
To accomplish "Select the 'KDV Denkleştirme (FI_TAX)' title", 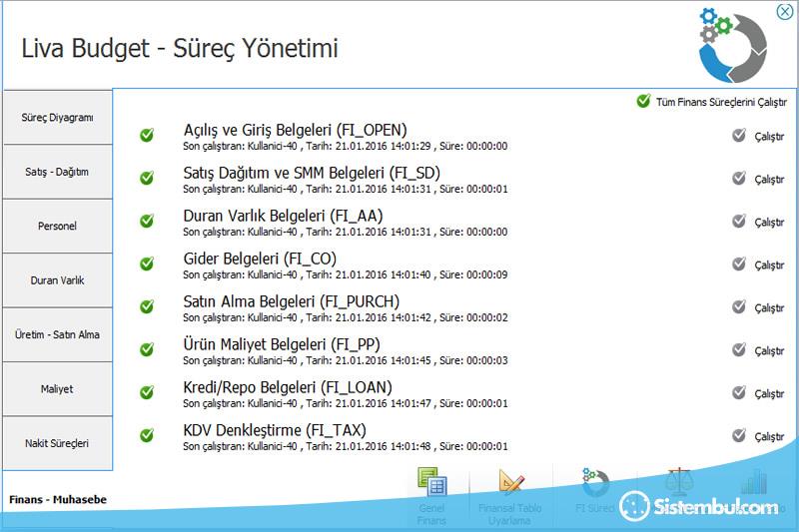I will pyautogui.click(x=274, y=430).
